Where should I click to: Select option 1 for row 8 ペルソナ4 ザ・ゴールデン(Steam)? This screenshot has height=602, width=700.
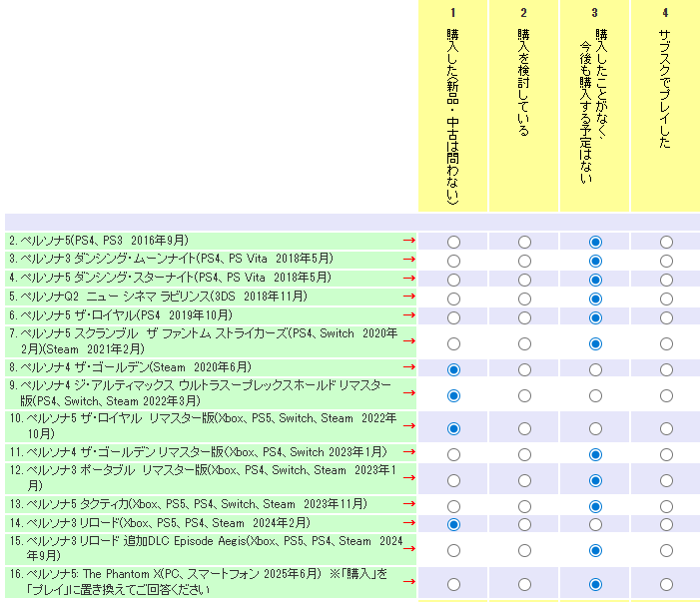pyautogui.click(x=453, y=369)
